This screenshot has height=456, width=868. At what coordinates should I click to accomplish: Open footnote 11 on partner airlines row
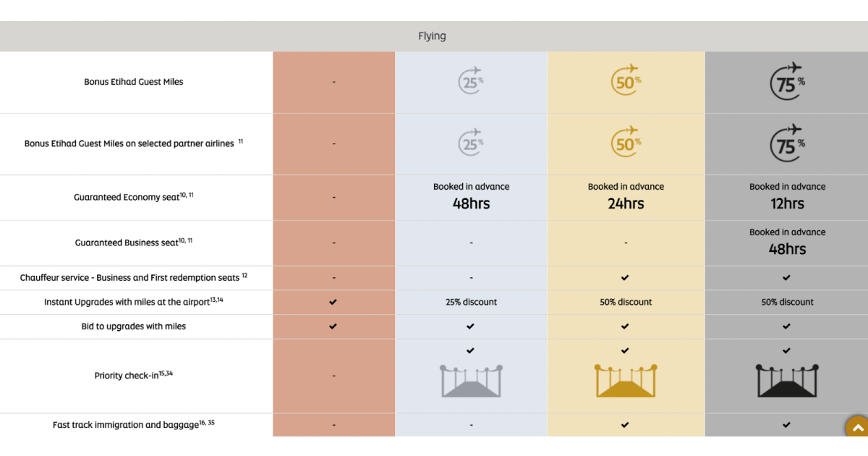pos(241,139)
